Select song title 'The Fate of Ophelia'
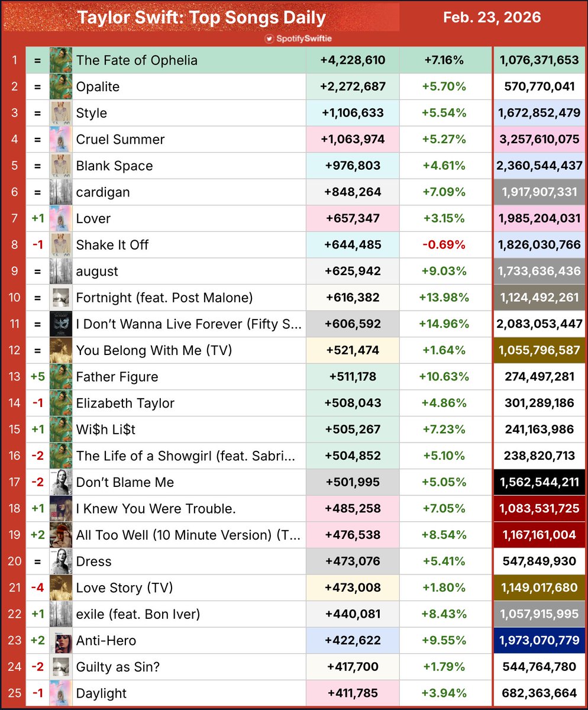The height and width of the screenshot is (710, 588). 137,60
